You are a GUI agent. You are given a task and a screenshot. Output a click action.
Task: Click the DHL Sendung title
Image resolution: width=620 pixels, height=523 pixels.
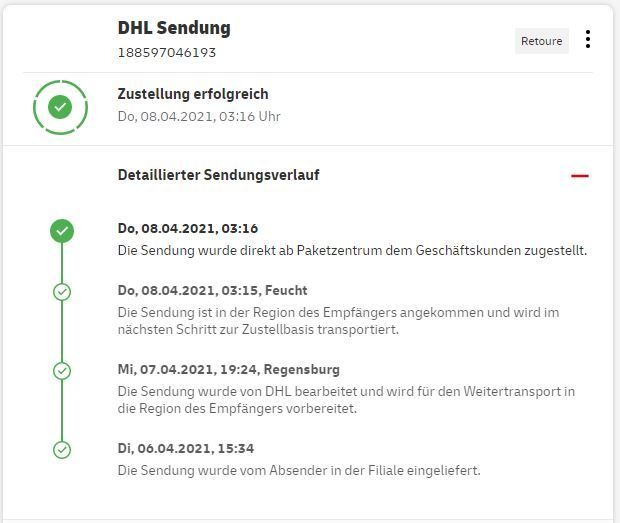click(174, 28)
